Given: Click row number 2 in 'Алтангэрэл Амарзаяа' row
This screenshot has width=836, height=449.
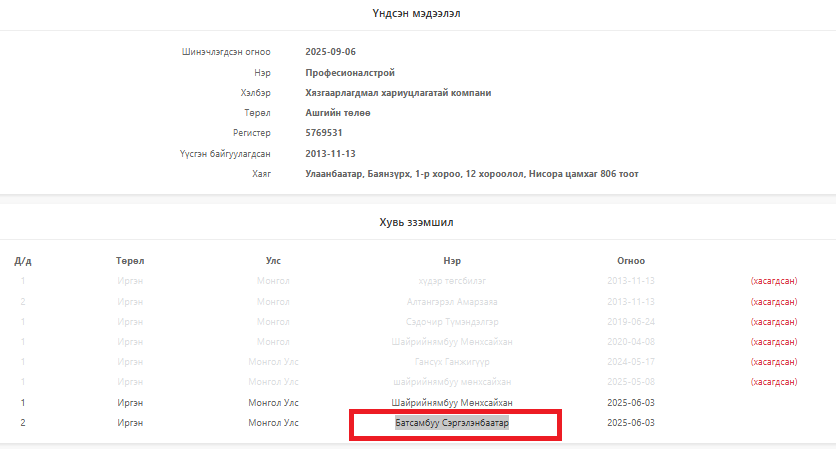Looking at the screenshot, I should point(23,302).
